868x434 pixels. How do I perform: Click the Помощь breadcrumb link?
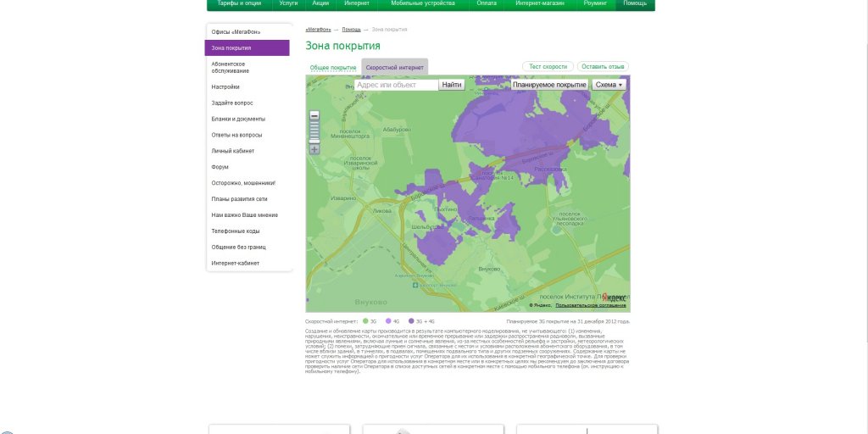point(351,30)
